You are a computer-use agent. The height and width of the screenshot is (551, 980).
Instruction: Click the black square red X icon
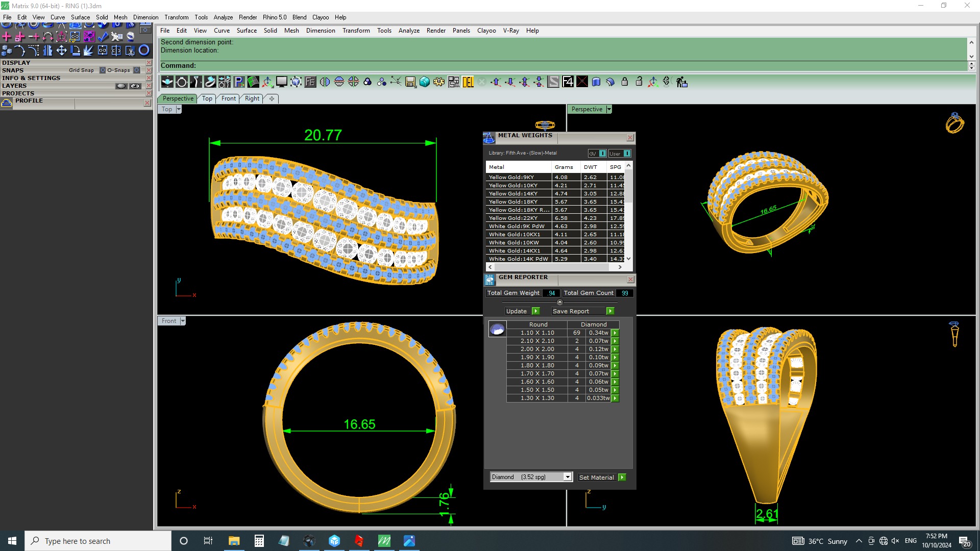(582, 82)
